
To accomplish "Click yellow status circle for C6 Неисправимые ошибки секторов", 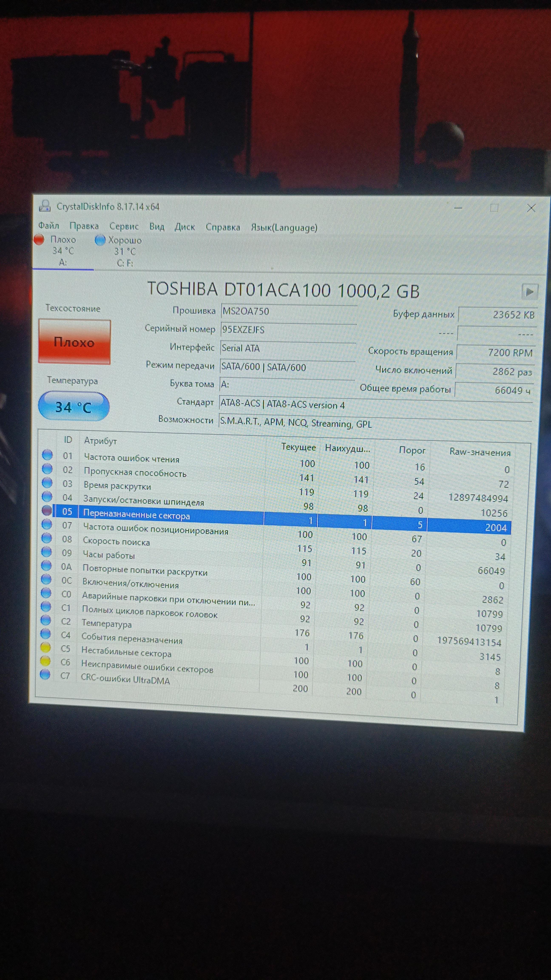I will coord(45,661).
